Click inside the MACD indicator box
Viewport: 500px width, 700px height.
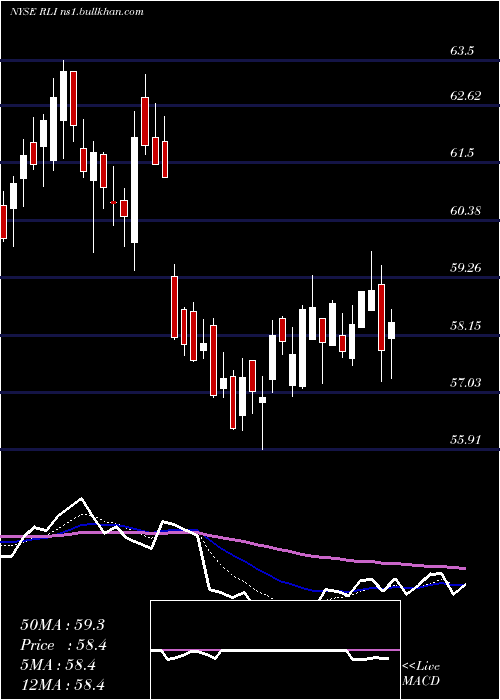point(275,650)
